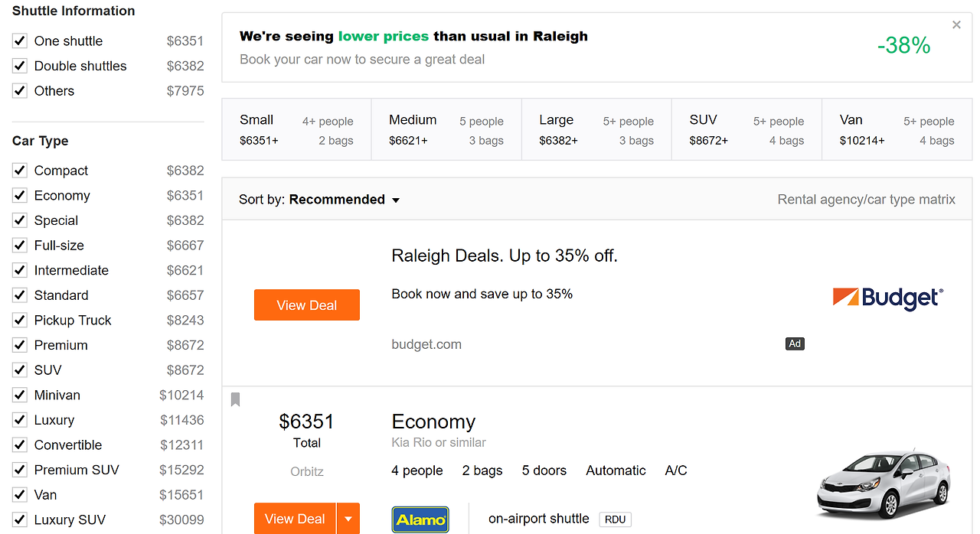This screenshot has width=980, height=534.
Task: Uncheck the Luxury SUV checkbox
Action: point(20,520)
